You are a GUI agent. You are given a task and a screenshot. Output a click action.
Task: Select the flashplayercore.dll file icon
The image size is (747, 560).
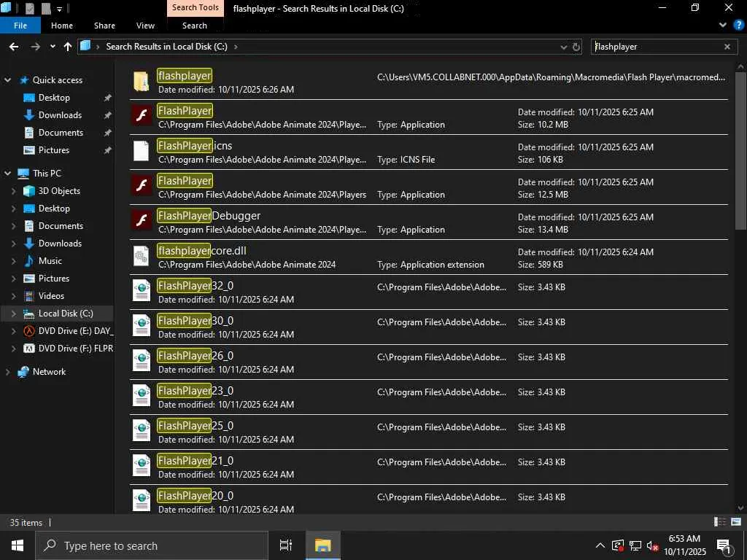click(x=141, y=256)
